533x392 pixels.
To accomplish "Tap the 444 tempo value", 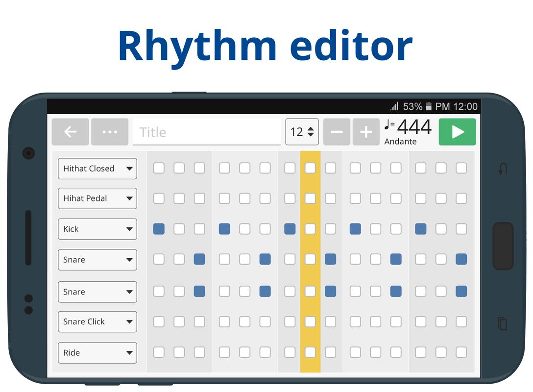I will point(414,127).
